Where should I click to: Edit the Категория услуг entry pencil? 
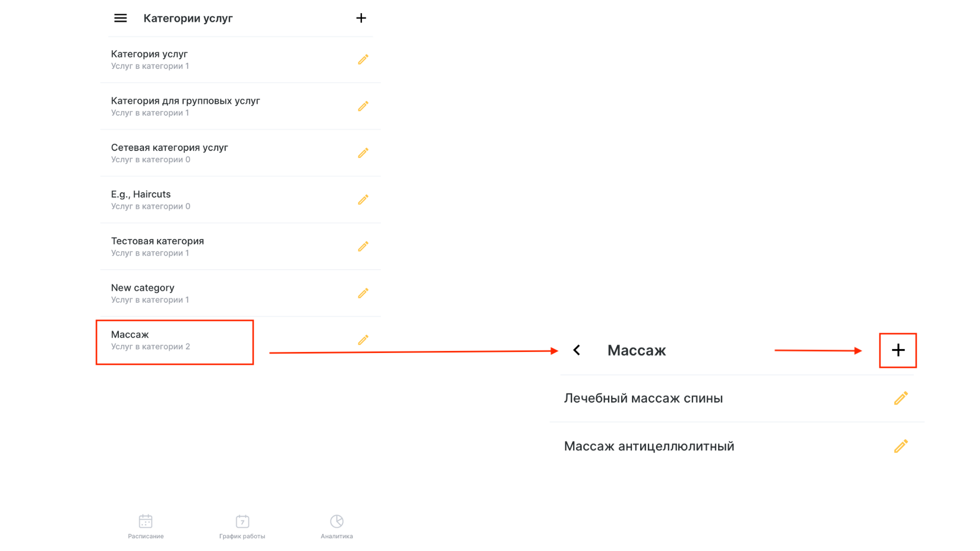pos(363,60)
